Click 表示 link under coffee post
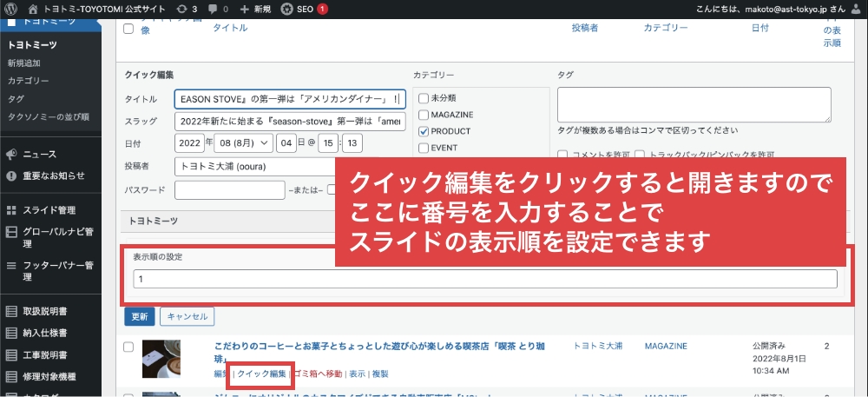Image resolution: width=868 pixels, height=397 pixels. click(357, 374)
